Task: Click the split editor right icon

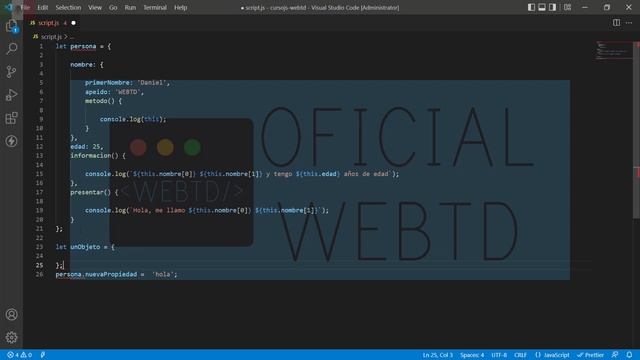Action: tap(616, 23)
